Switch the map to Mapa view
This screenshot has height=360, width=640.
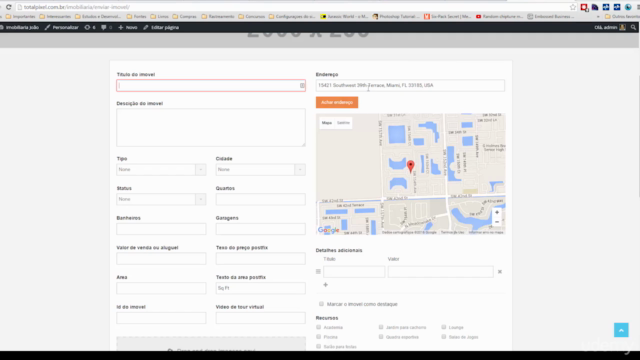[x=327, y=122]
